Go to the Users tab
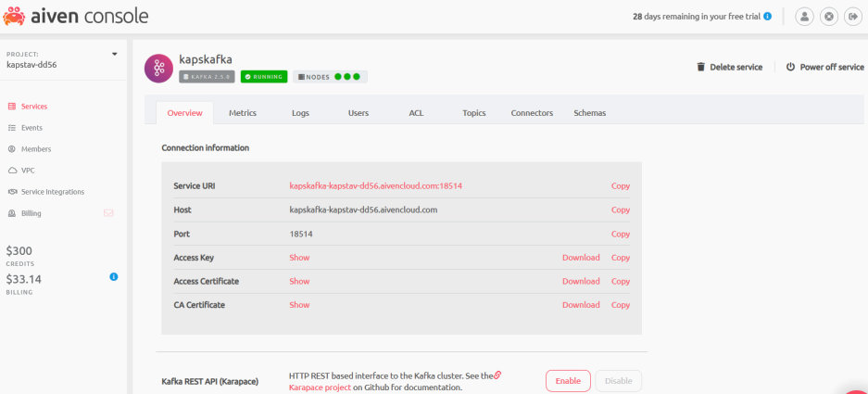The image size is (868, 394). (359, 113)
